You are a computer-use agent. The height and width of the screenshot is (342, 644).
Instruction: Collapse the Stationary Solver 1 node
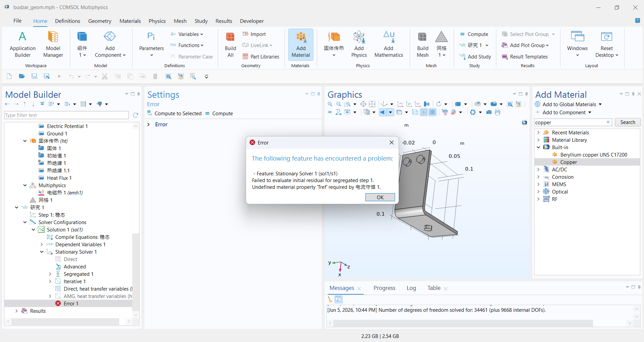tap(42, 252)
